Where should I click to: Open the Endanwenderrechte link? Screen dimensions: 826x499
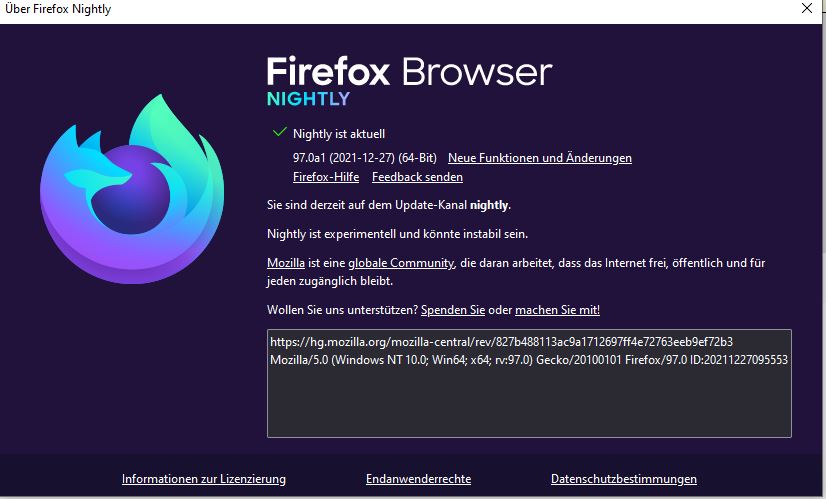[418, 479]
